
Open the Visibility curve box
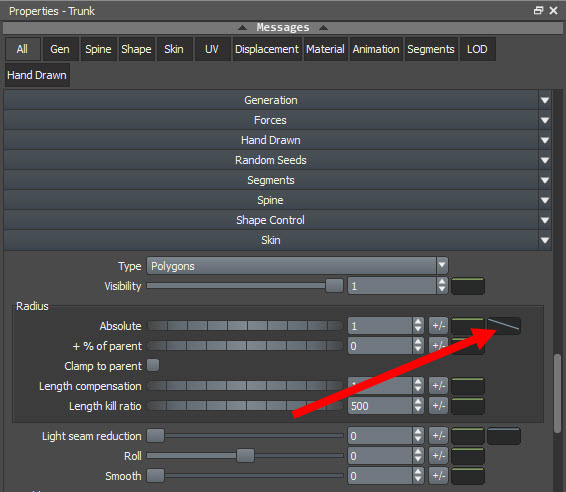467,286
